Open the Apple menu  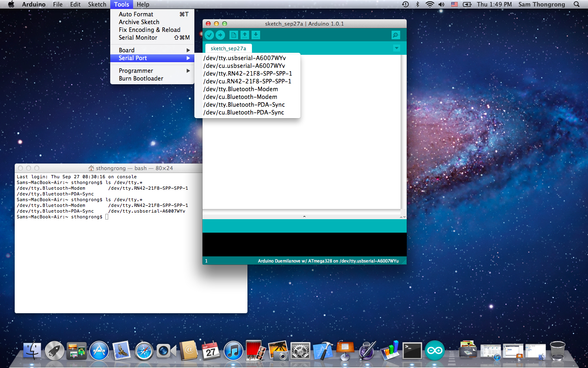pos(11,4)
